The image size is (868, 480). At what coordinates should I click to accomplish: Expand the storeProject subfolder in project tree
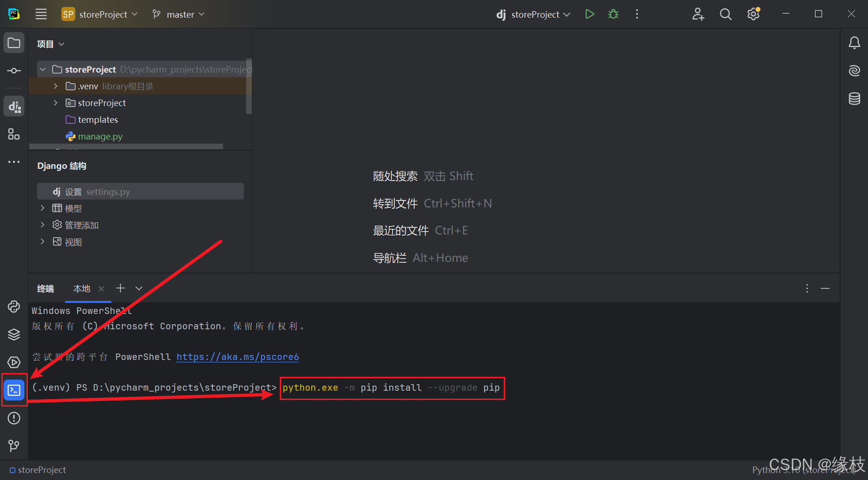(55, 103)
